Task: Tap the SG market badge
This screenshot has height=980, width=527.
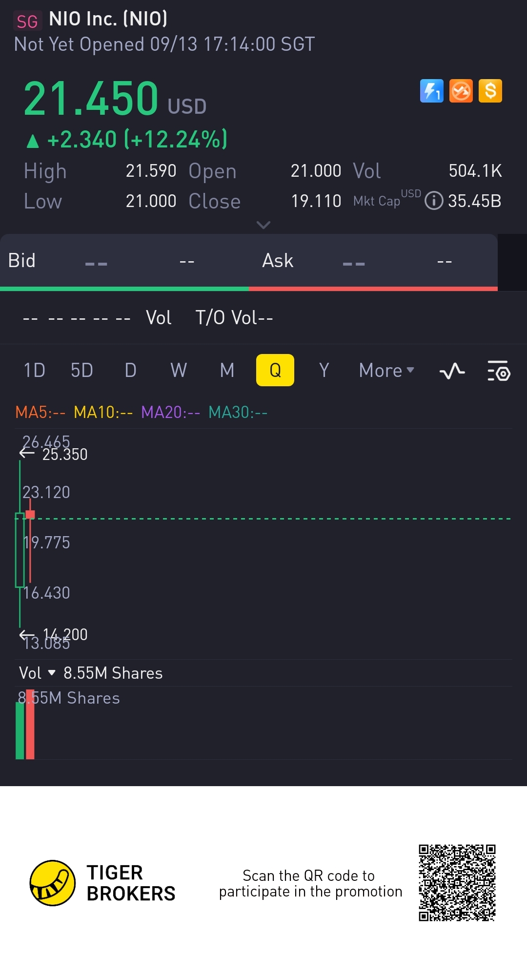Action: tap(27, 21)
